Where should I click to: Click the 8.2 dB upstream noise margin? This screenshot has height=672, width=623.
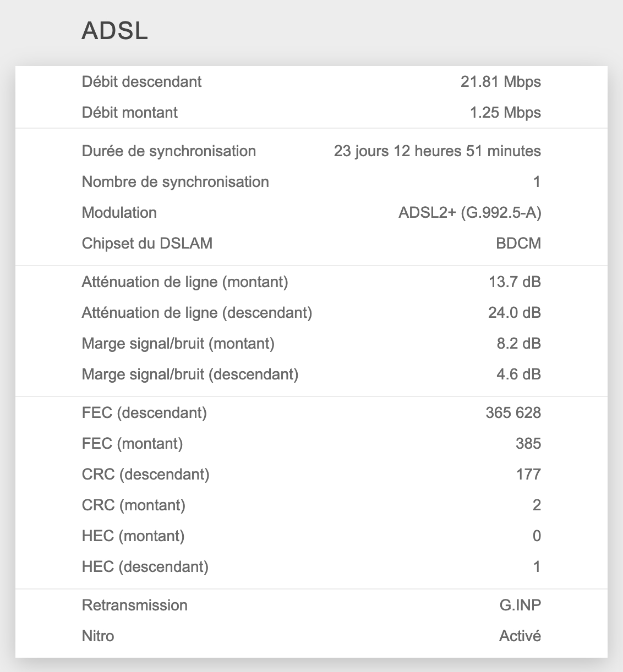518,344
